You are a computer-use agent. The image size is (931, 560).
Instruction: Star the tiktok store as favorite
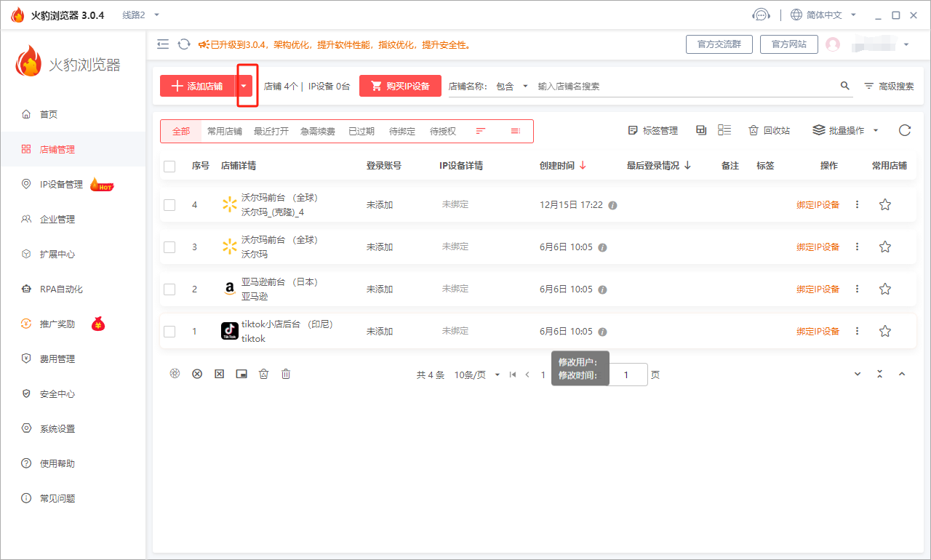point(884,332)
